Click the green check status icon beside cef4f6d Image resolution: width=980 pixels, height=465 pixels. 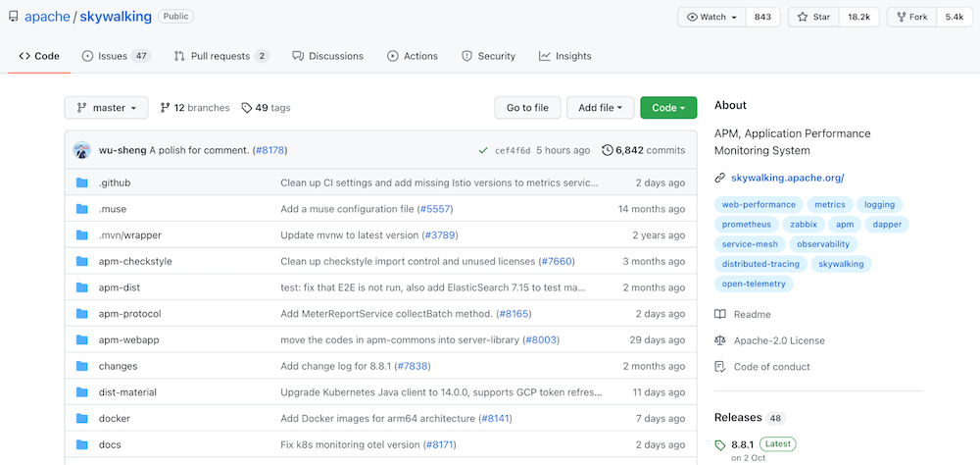coord(483,150)
